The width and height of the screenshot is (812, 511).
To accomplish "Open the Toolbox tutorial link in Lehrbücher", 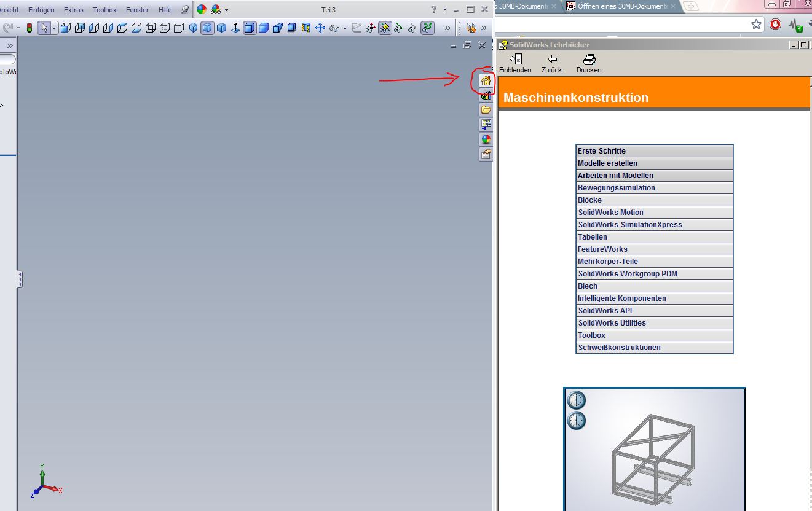I will 655,335.
